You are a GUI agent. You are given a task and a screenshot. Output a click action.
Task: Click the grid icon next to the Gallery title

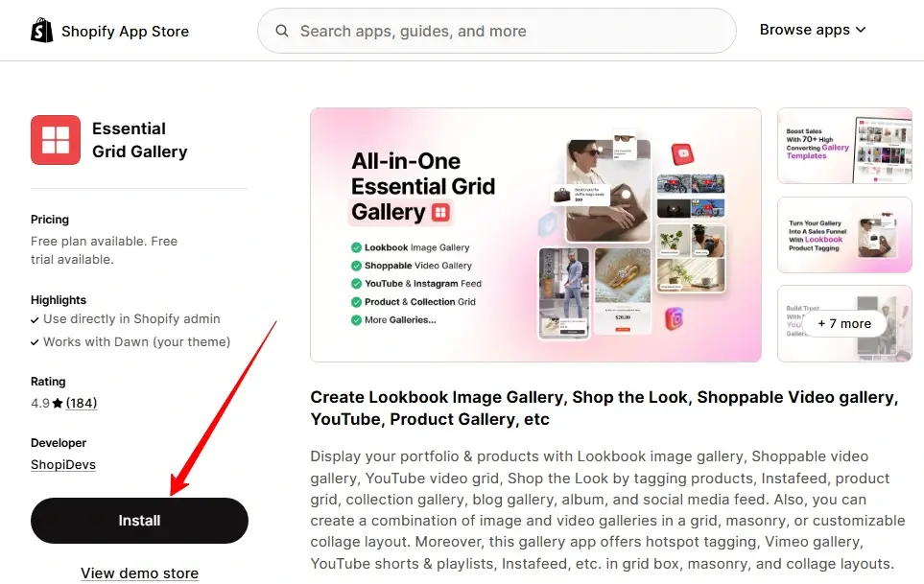point(441,213)
